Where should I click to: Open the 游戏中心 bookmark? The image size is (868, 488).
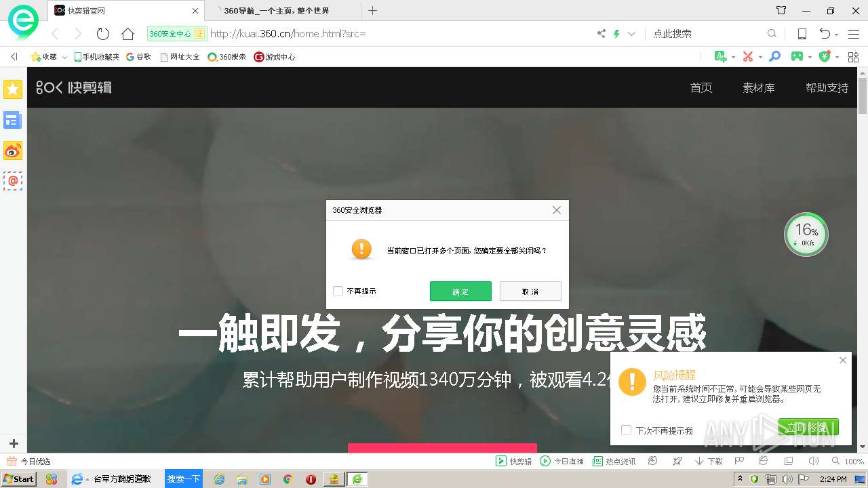click(275, 57)
